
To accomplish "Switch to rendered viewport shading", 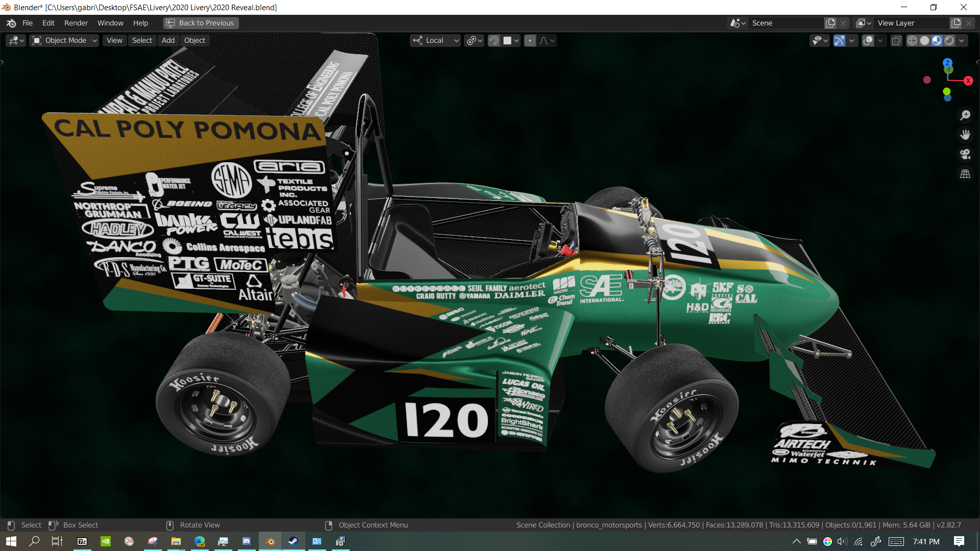I will pyautogui.click(x=949, y=40).
